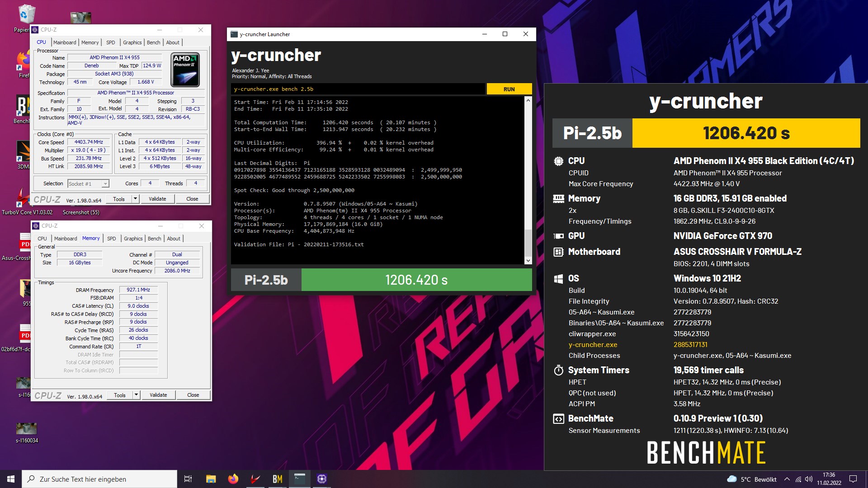Click the taskbar clock showing 17:36
This screenshot has height=488, width=868.
829,479
